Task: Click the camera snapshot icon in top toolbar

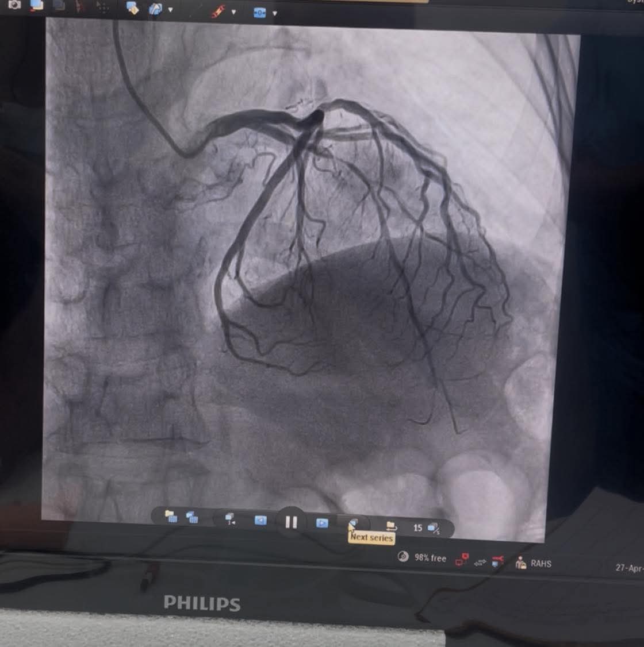Action: coord(14,5)
